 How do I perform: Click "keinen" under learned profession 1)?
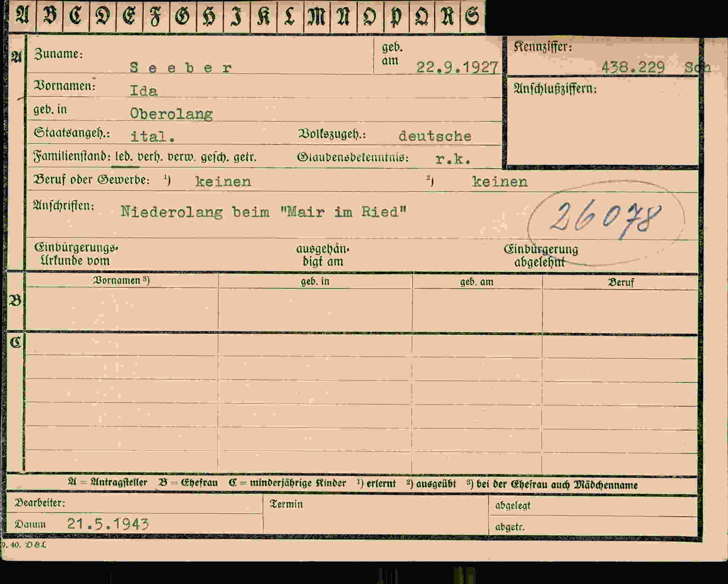pos(223,182)
